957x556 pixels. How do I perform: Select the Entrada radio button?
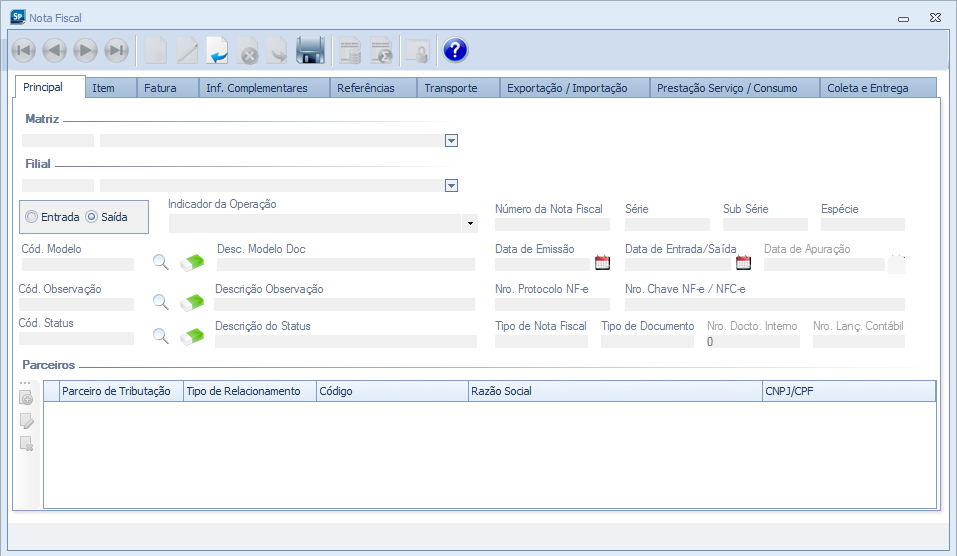click(31, 217)
